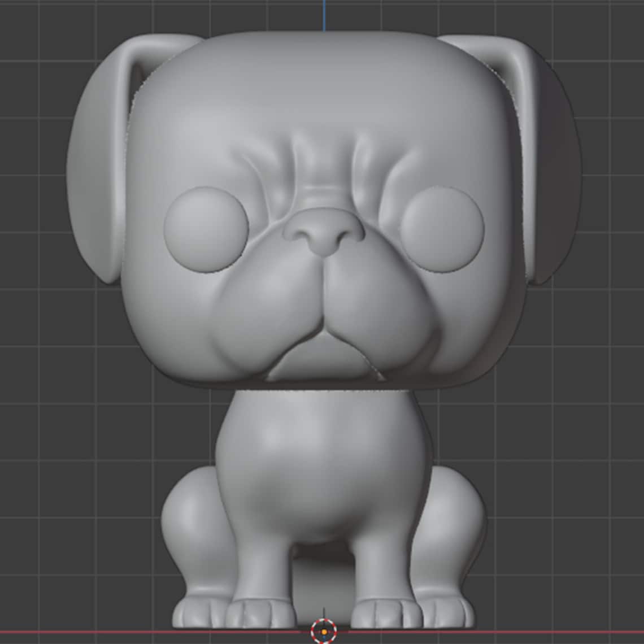Click the dog model's nose
Screen dimensions: 644x644
point(324,233)
